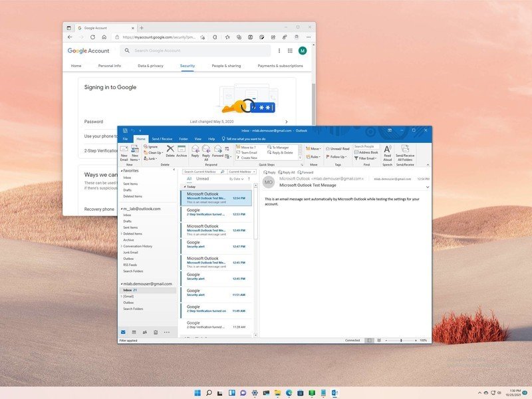
Task: Open the Recovery phone row in Google Account
Action: [x=99, y=209]
